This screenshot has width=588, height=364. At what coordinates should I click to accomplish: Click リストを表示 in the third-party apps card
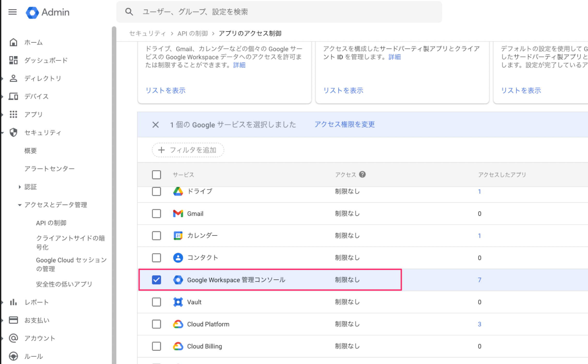343,90
